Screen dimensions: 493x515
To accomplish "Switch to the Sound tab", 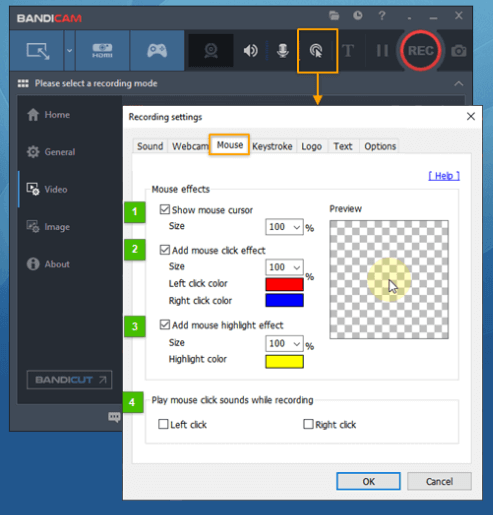I will [x=150, y=146].
